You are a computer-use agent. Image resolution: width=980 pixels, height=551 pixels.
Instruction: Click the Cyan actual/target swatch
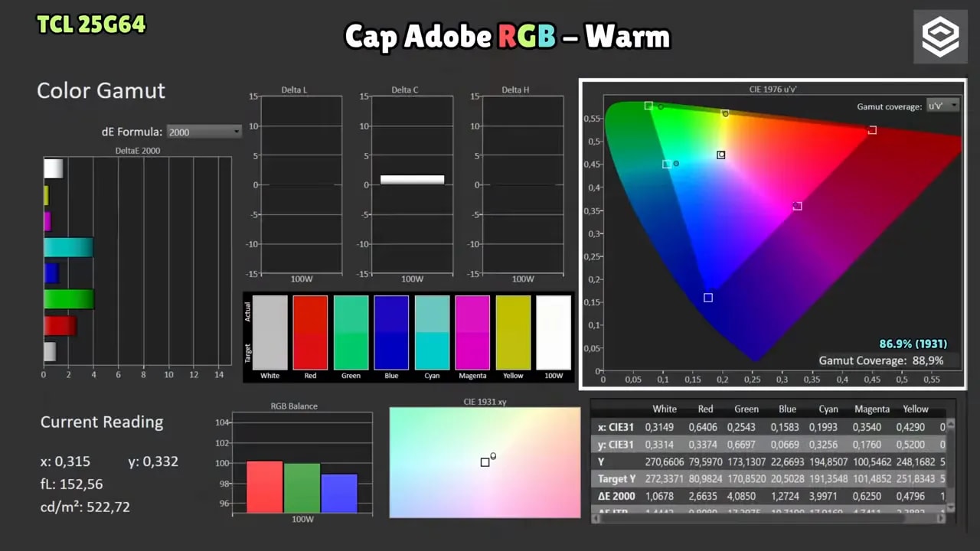(x=432, y=333)
